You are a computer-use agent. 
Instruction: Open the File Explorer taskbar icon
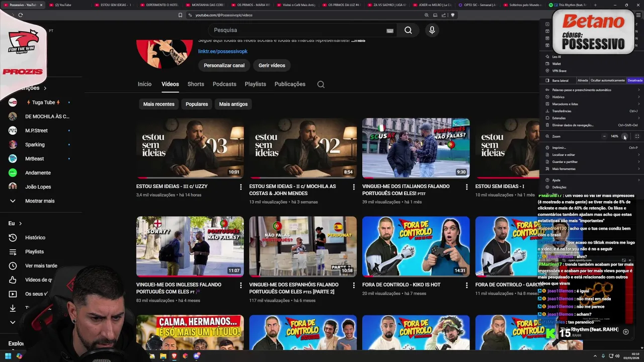click(164, 356)
